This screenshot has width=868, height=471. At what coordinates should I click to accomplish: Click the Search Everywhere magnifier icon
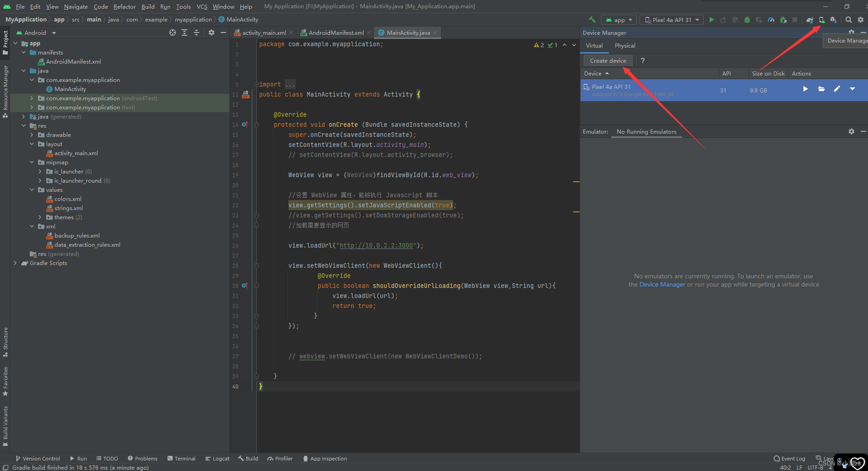[849, 20]
